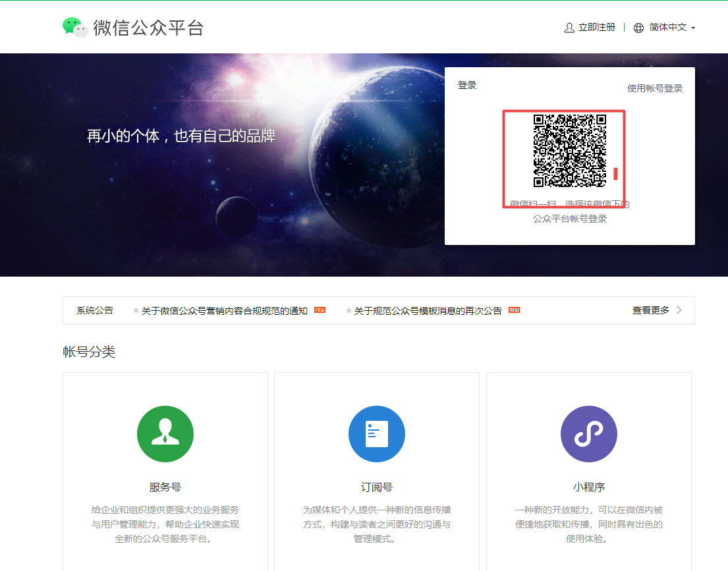Switch to 使用帐号登录 account login
This screenshot has height=571, width=728.
[655, 88]
